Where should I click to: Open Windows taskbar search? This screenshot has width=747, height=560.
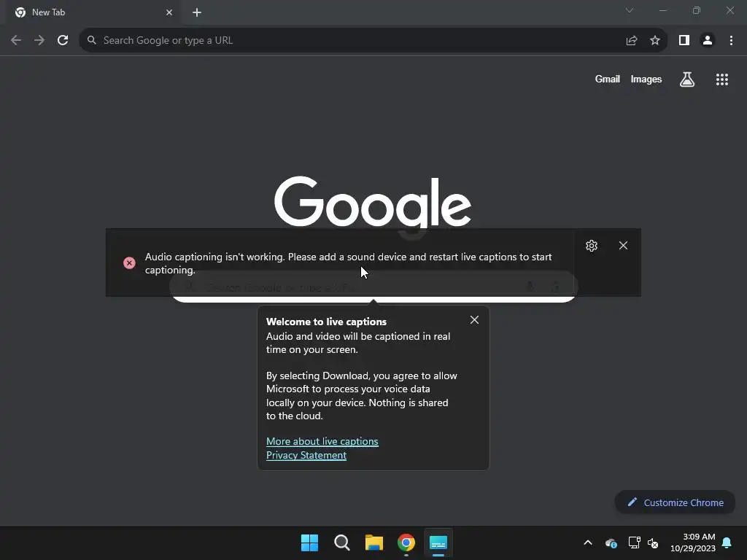point(342,542)
